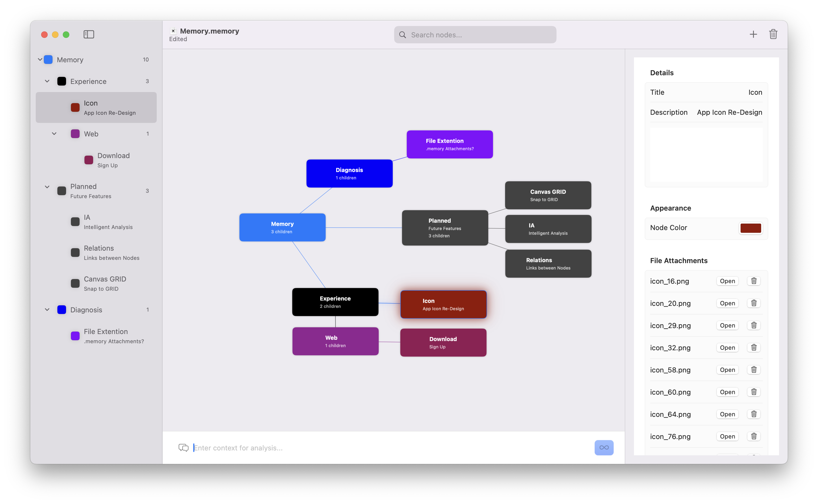Screen dimensions: 818x504
Task: Open icon_60.png attachment
Action: [727, 392]
